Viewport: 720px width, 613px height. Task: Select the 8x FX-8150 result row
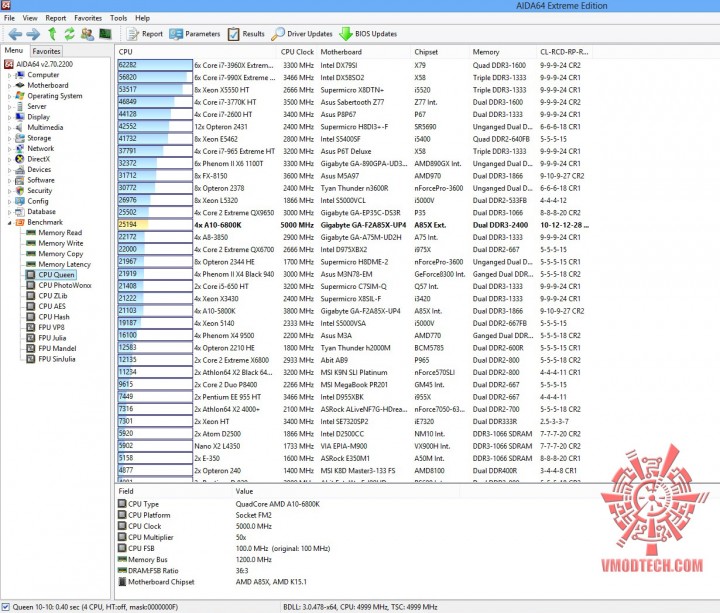354,176
